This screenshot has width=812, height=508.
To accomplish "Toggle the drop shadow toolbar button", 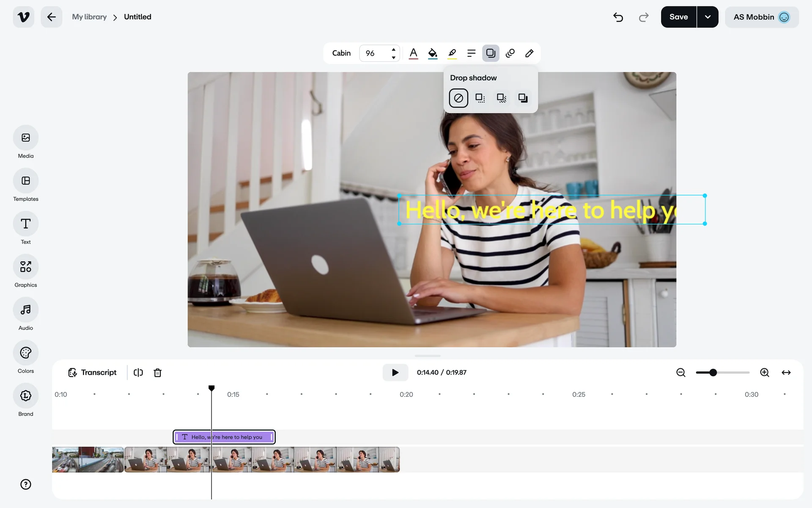I will pyautogui.click(x=491, y=53).
